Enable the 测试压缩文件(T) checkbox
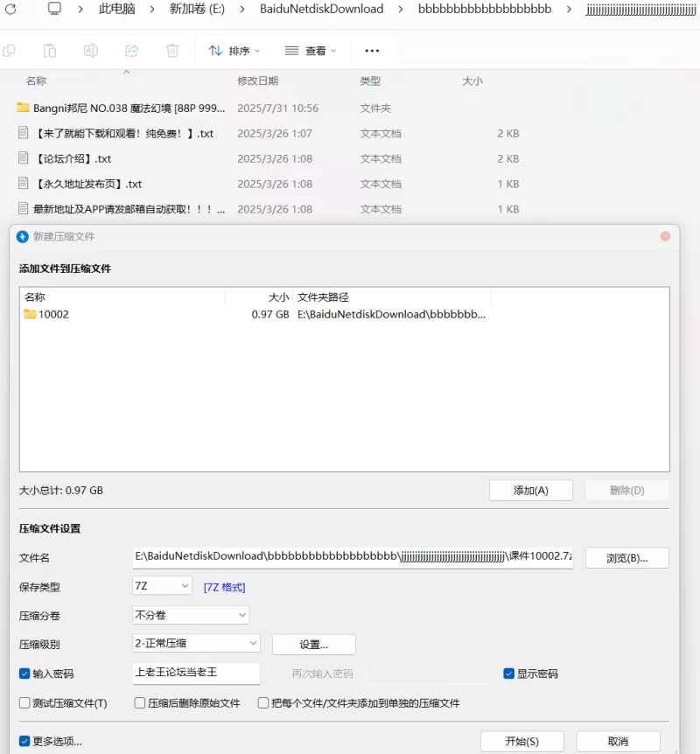700x754 pixels. pyautogui.click(x=24, y=703)
